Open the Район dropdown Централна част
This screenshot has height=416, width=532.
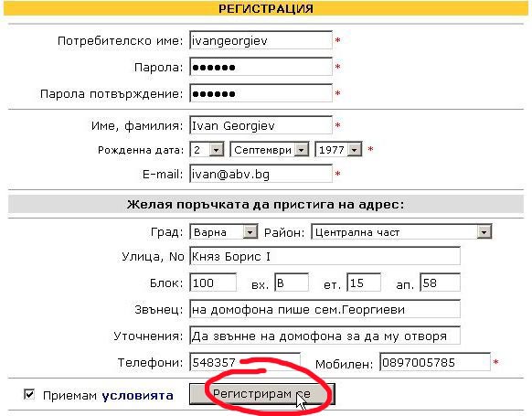(401, 232)
